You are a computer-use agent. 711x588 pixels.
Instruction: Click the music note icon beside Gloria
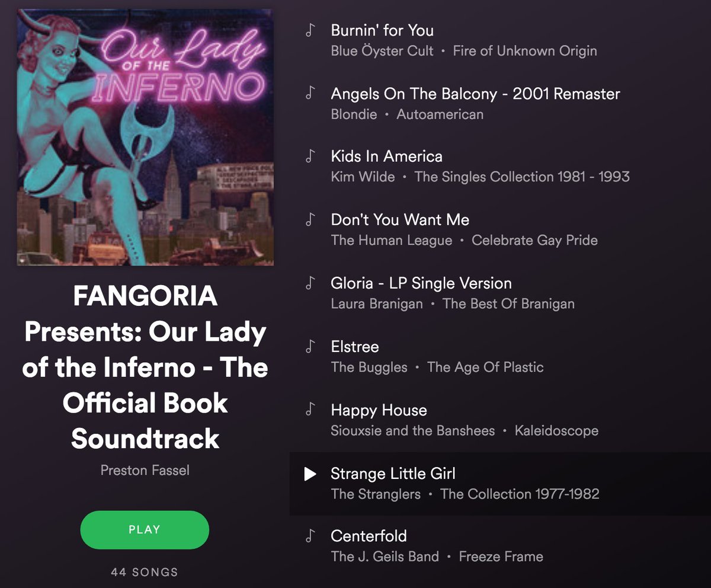(x=309, y=283)
